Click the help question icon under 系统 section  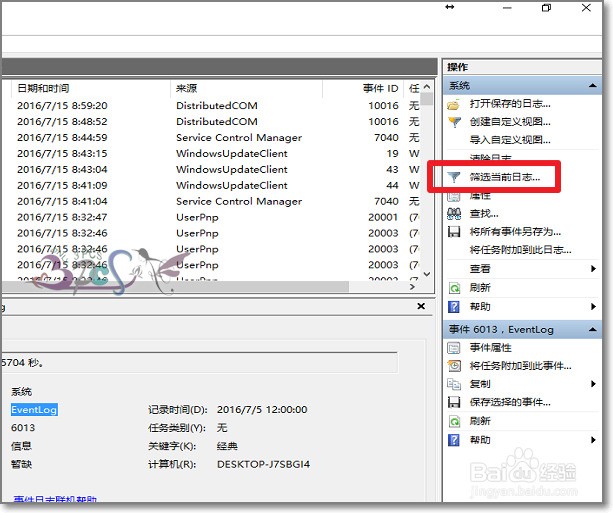(453, 307)
